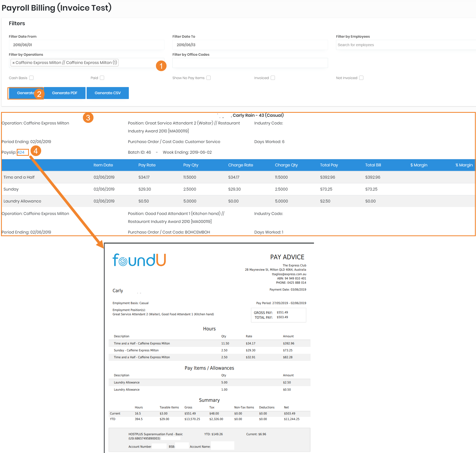Click the orange step 3 marker
Viewport: 476px width, 453px height.
pos(88,118)
